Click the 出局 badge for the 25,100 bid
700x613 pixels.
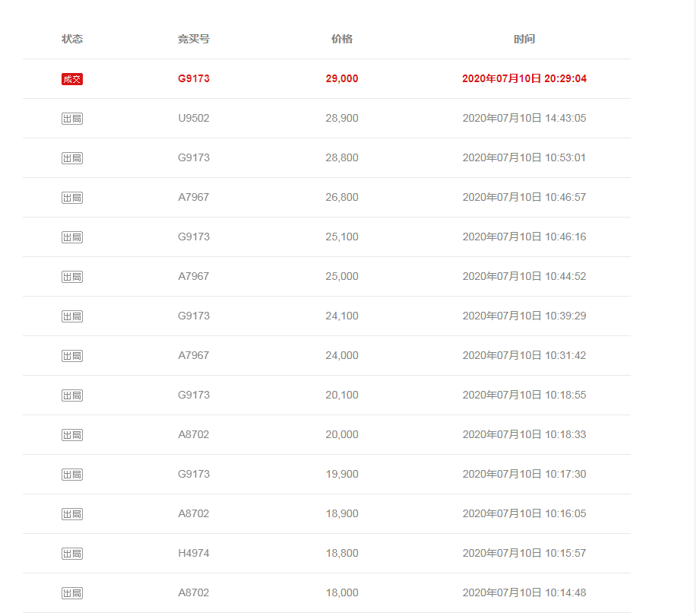point(72,237)
